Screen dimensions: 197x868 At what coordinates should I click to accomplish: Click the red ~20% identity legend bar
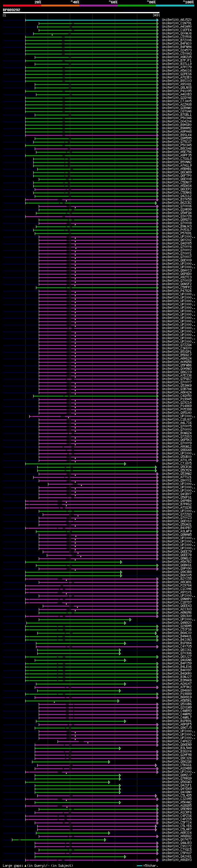(22, 6)
